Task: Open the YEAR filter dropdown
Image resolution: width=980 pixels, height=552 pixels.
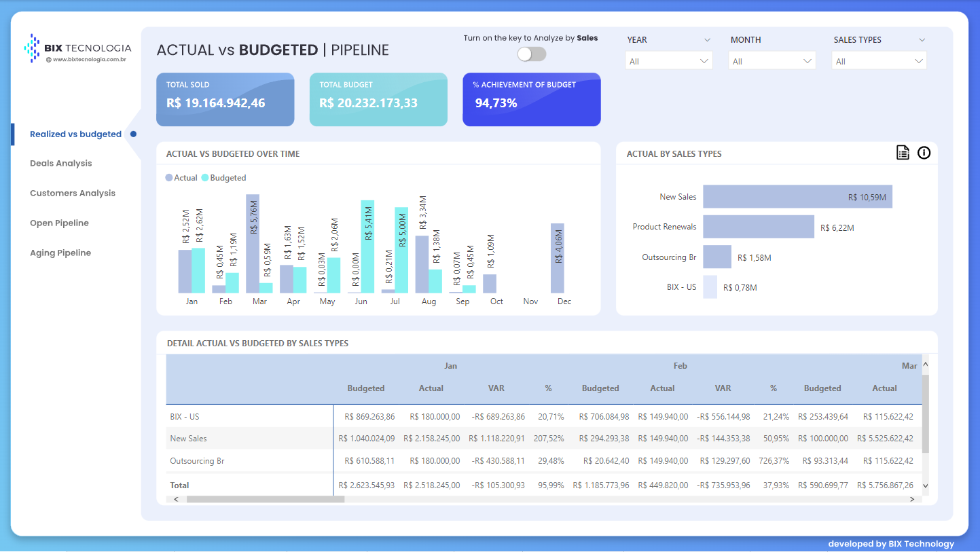Action: 668,60
